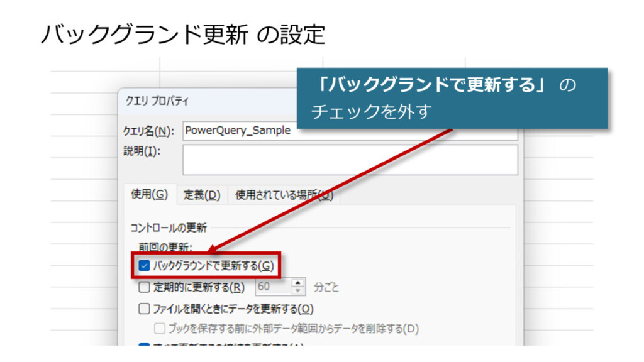Click the クエリ名(N) label
The height and width of the screenshot is (362, 644).
click(x=148, y=131)
